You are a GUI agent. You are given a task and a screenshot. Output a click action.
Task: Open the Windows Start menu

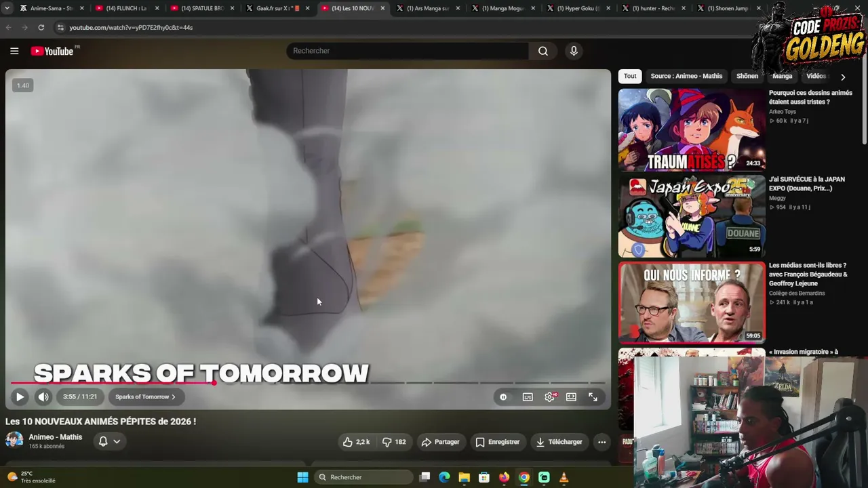point(302,477)
